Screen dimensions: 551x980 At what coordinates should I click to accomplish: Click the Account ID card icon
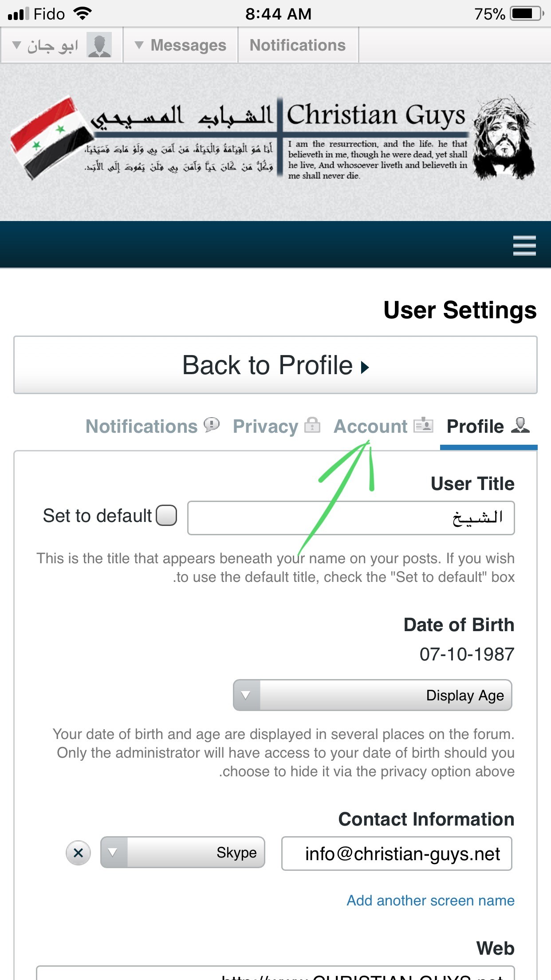423,425
